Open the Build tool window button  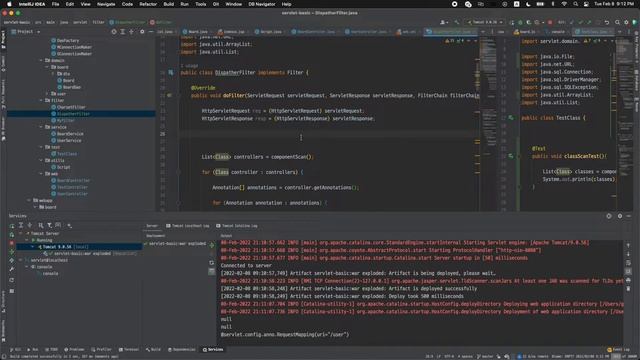(x=153, y=350)
